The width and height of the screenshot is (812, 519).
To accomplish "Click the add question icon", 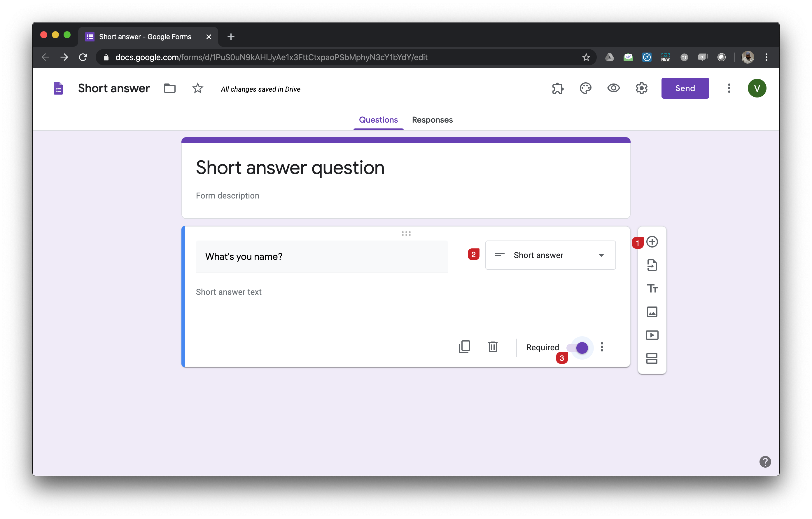I will [x=652, y=242].
